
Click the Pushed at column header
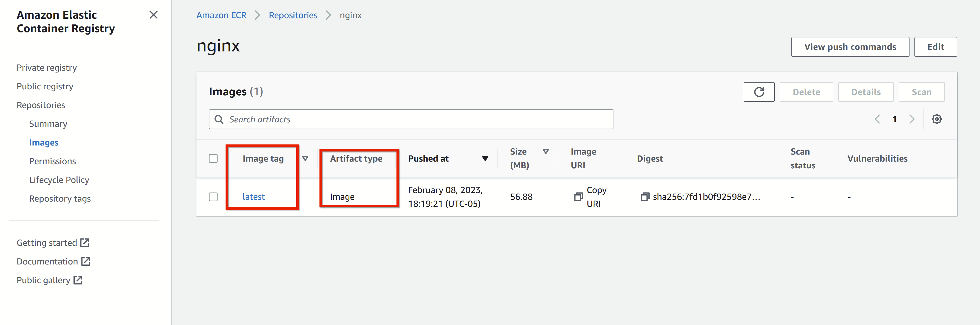coord(428,158)
